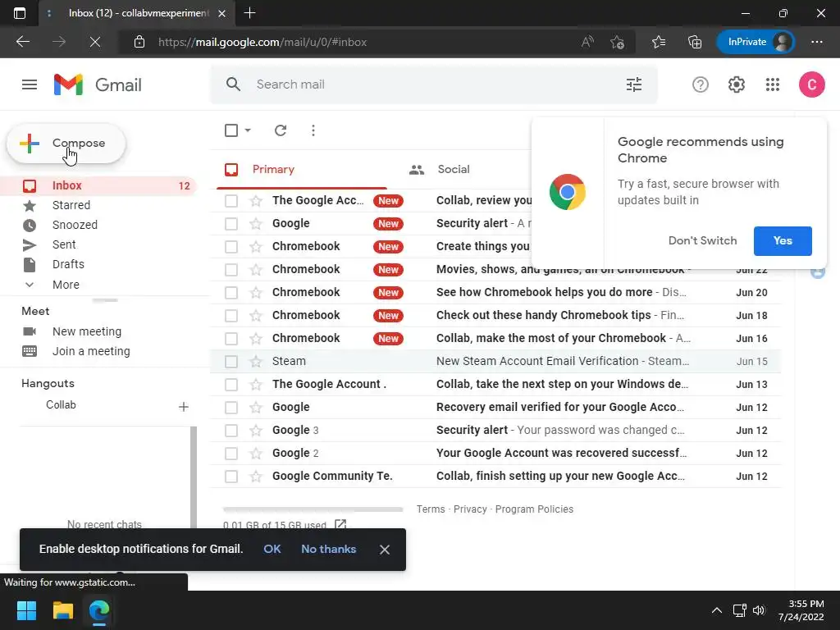
Task: Expand the More labels section
Action: click(x=66, y=285)
